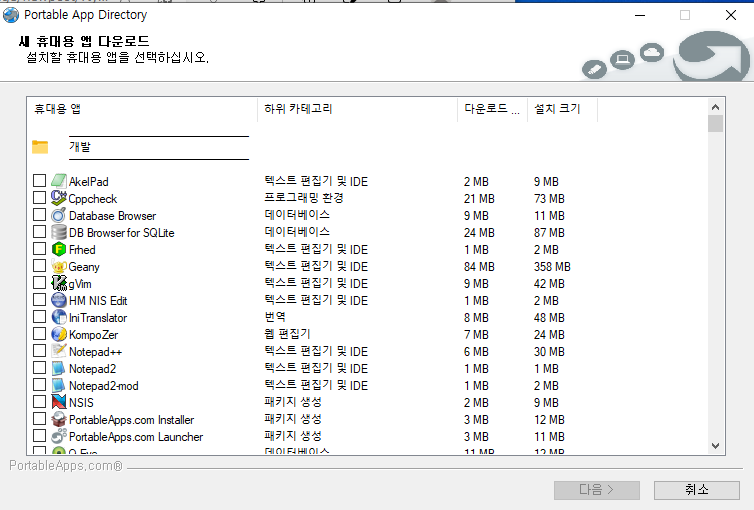Click the Portable App Directory title icon

[x=11, y=15]
